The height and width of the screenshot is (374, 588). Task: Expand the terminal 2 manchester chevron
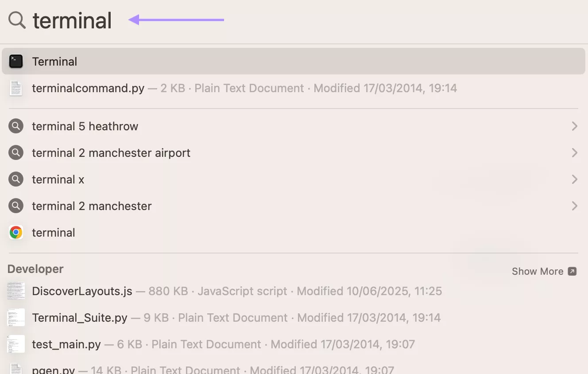point(574,206)
